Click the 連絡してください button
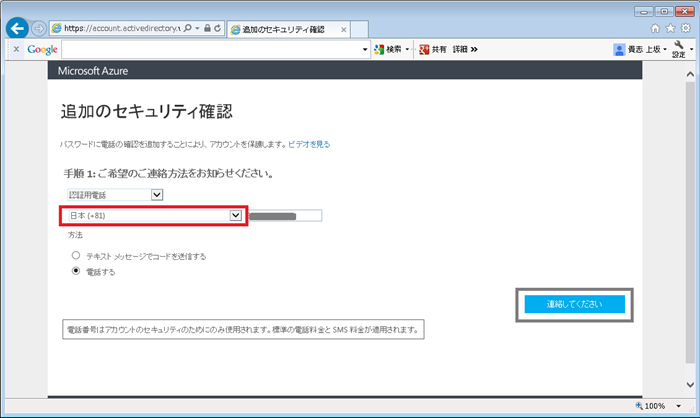The width and height of the screenshot is (700, 418). click(575, 304)
